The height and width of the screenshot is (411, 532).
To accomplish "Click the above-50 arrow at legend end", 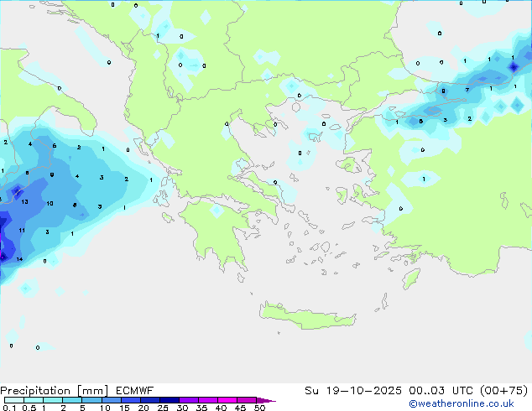I will click(x=266, y=400).
